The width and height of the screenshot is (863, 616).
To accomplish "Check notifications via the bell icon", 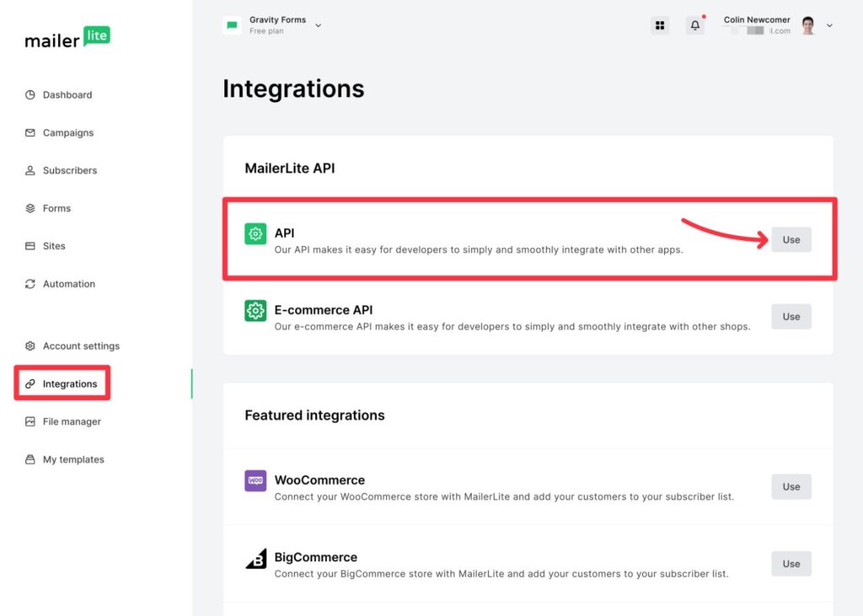I will [x=695, y=25].
